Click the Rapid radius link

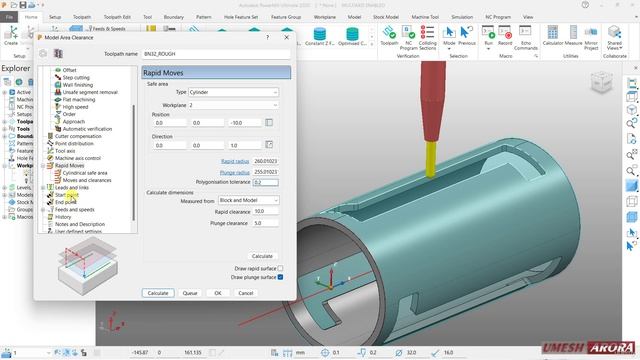coord(235,161)
